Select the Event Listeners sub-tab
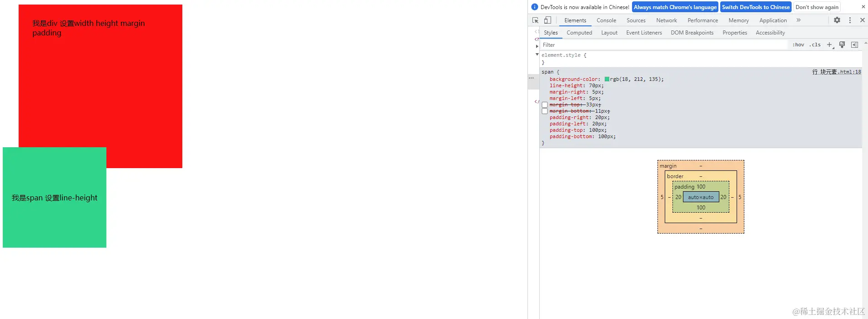868x319 pixels. pos(644,33)
